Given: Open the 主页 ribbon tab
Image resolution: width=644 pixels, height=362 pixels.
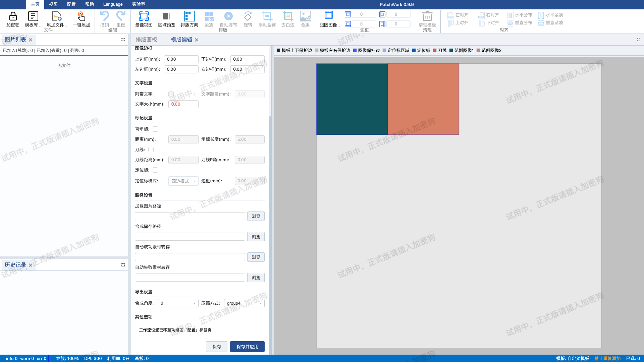Looking at the screenshot, I should click(35, 4).
